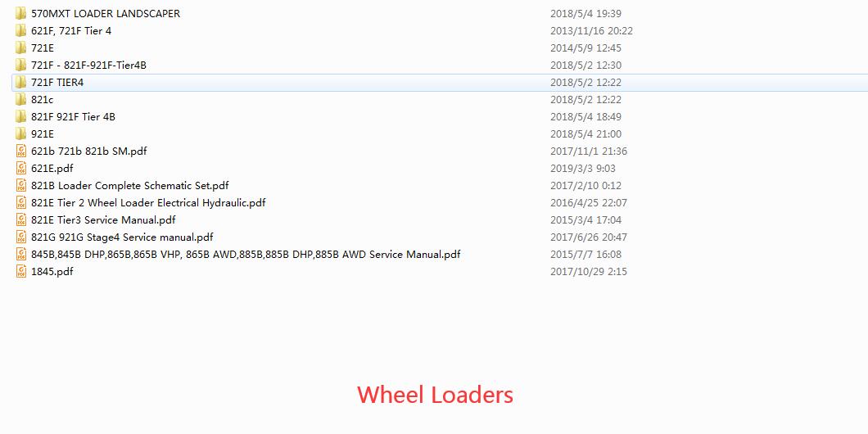Select the 721F TIER4 folder name
Image resolution: width=868 pixels, height=434 pixels.
(x=57, y=82)
